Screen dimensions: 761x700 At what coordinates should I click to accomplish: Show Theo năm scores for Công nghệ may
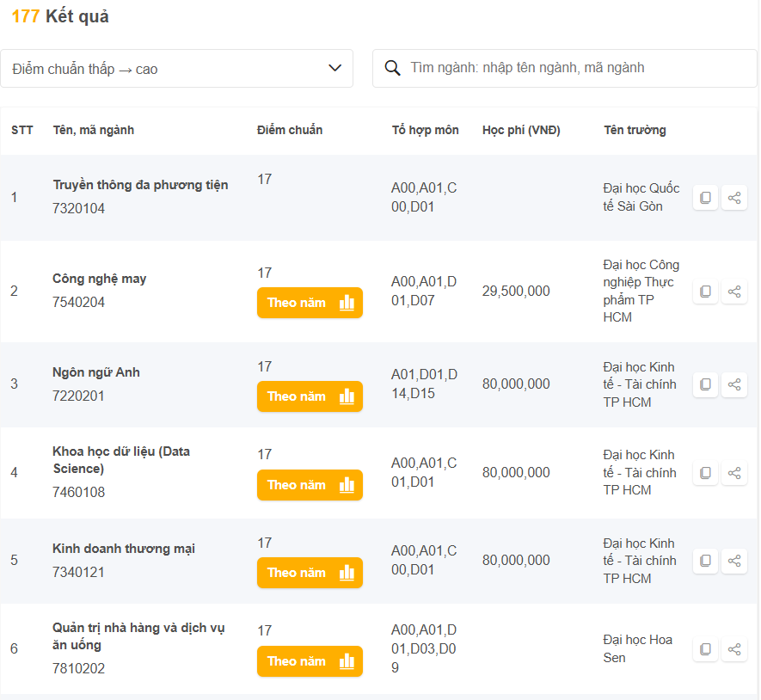click(x=310, y=303)
